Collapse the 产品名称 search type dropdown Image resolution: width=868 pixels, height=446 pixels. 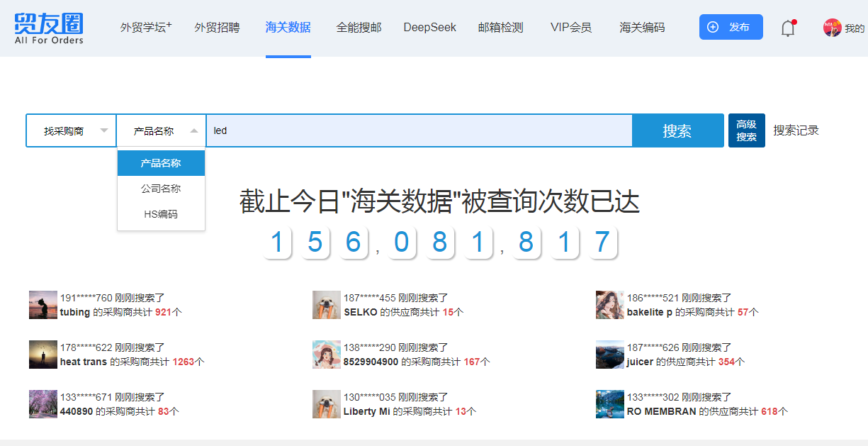click(x=162, y=131)
